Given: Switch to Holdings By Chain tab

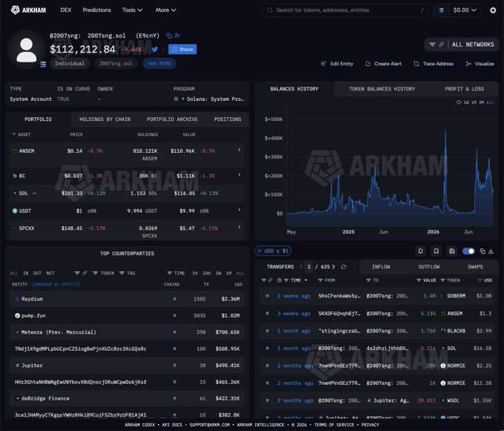Looking at the screenshot, I should pyautogui.click(x=105, y=119).
